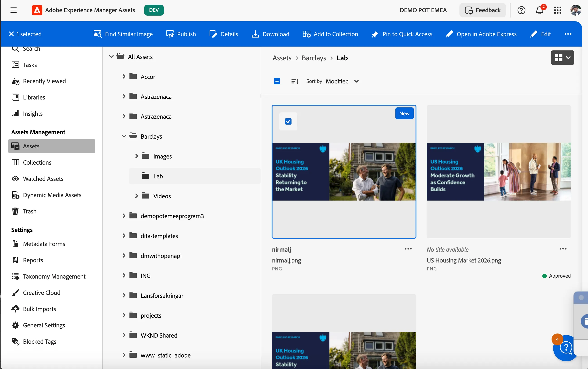Click the Find Similar Image icon

pyautogui.click(x=97, y=34)
